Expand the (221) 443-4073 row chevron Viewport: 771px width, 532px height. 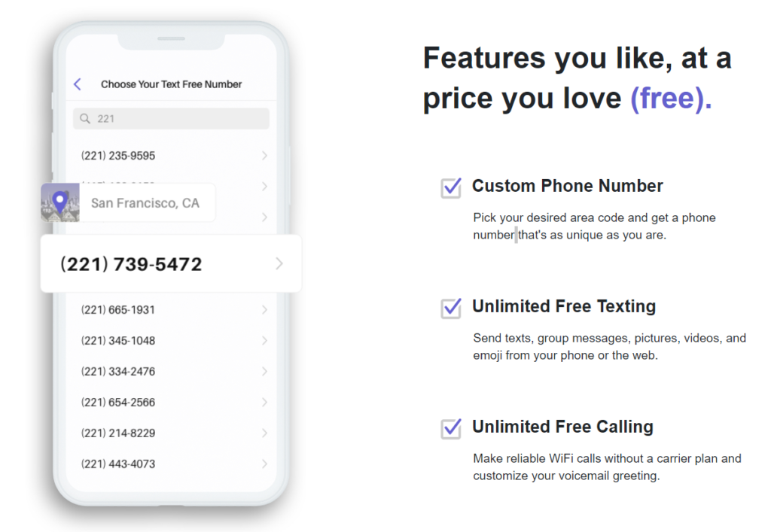(x=264, y=464)
